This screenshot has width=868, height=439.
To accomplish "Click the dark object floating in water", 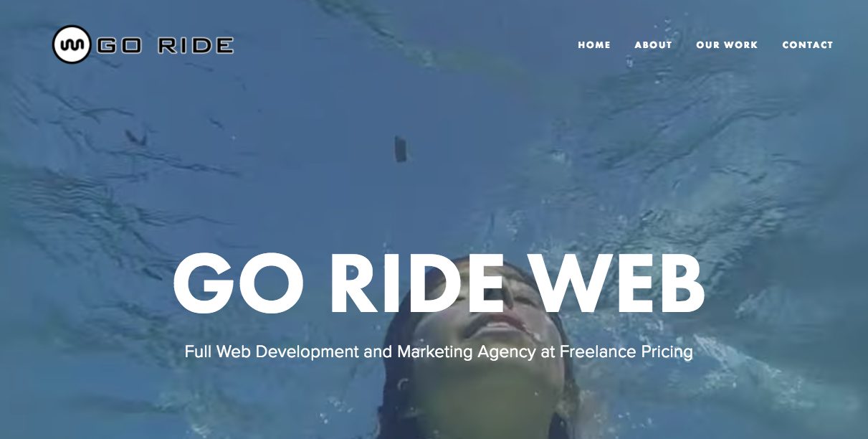I will (x=400, y=148).
